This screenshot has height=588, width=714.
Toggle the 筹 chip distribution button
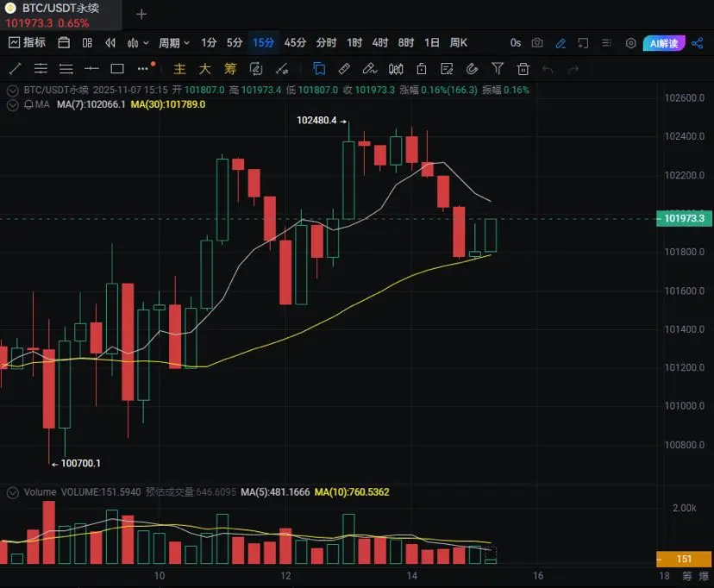point(230,69)
